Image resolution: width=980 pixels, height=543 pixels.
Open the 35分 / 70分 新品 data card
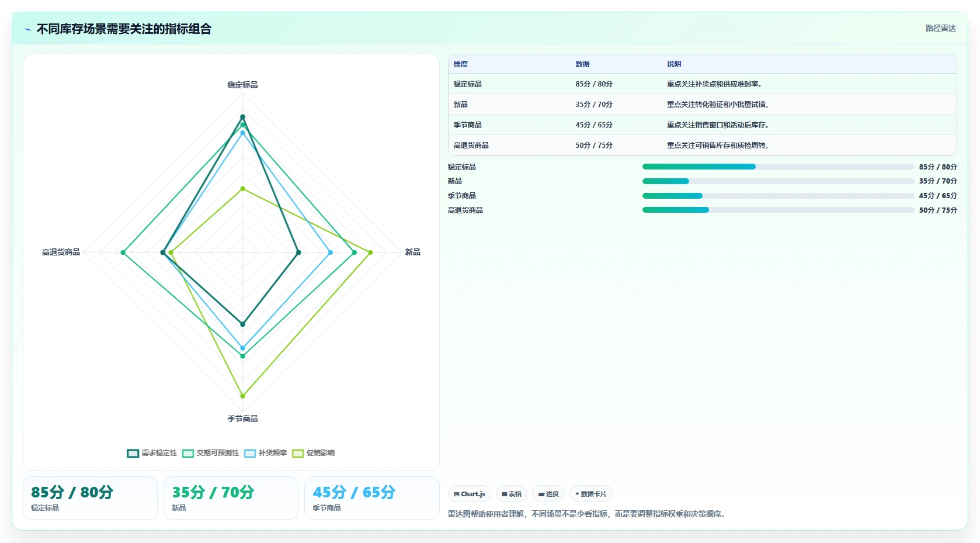pos(231,498)
